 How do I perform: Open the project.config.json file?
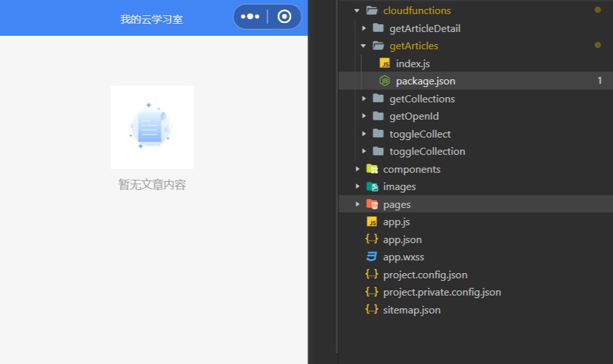coord(425,274)
